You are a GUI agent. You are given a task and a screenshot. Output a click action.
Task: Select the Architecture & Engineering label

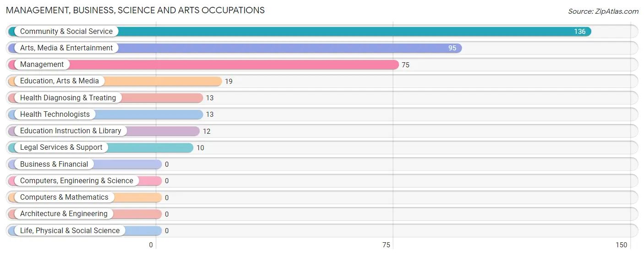tap(64, 214)
